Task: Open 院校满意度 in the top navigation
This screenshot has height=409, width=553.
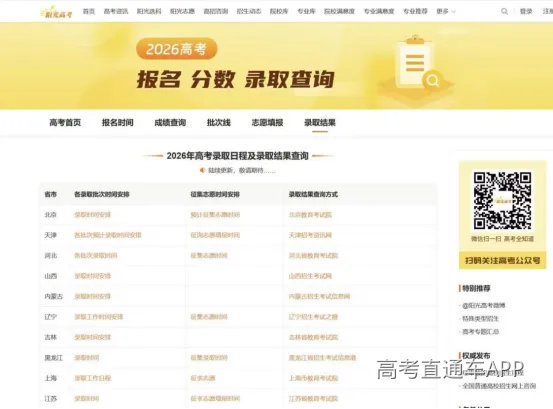Action: point(339,12)
